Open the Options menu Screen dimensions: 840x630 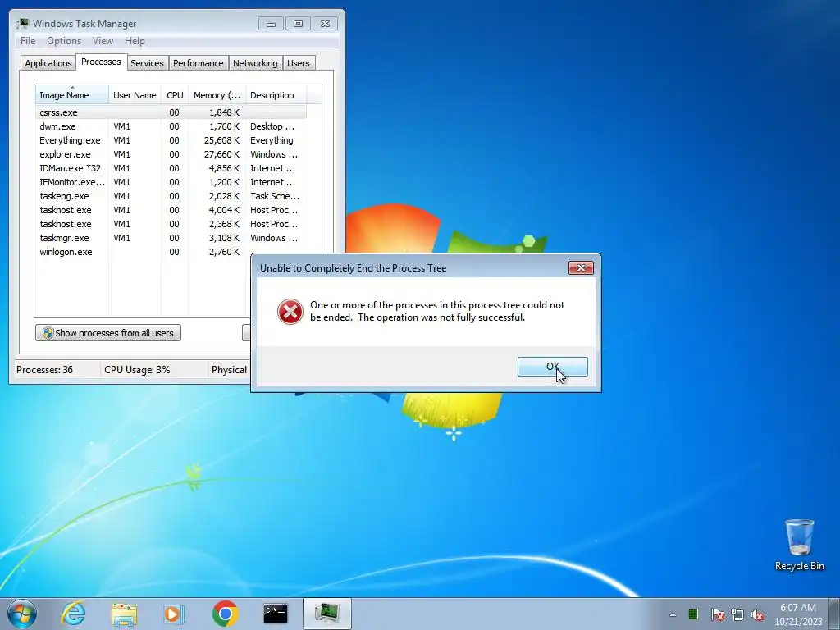64,41
